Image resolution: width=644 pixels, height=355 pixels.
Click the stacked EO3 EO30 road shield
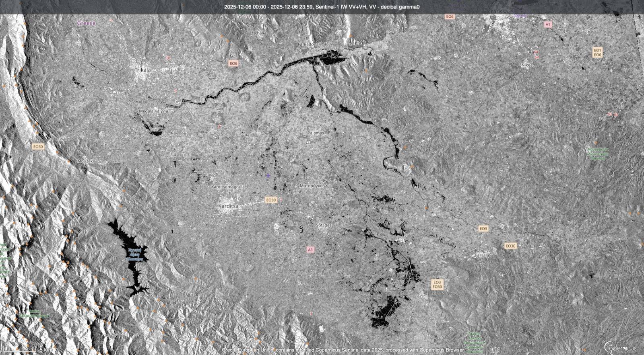pyautogui.click(x=437, y=285)
